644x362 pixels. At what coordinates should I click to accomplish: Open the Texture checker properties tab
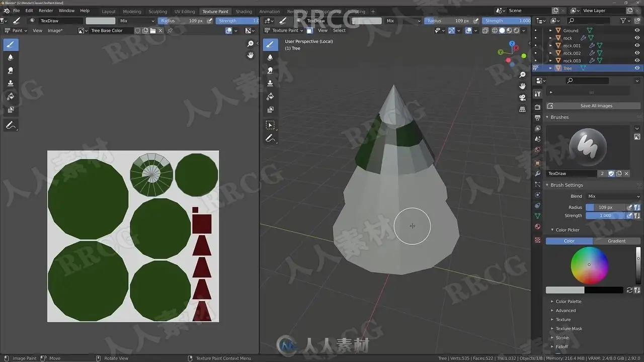click(x=537, y=240)
